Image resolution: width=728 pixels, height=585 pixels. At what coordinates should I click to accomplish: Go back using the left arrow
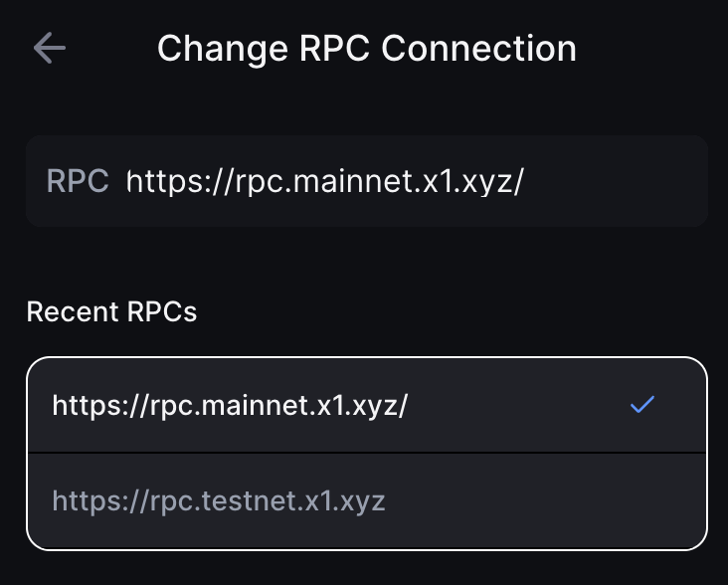click(49, 48)
